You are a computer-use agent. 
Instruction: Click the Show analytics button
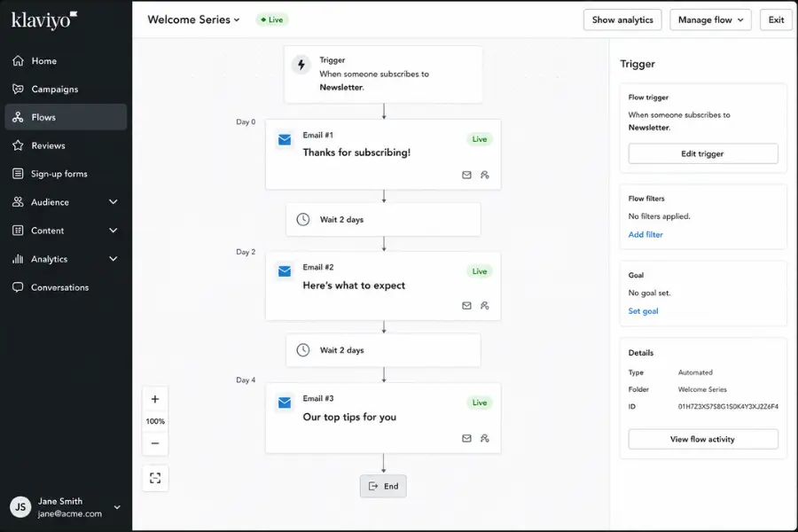click(x=622, y=20)
